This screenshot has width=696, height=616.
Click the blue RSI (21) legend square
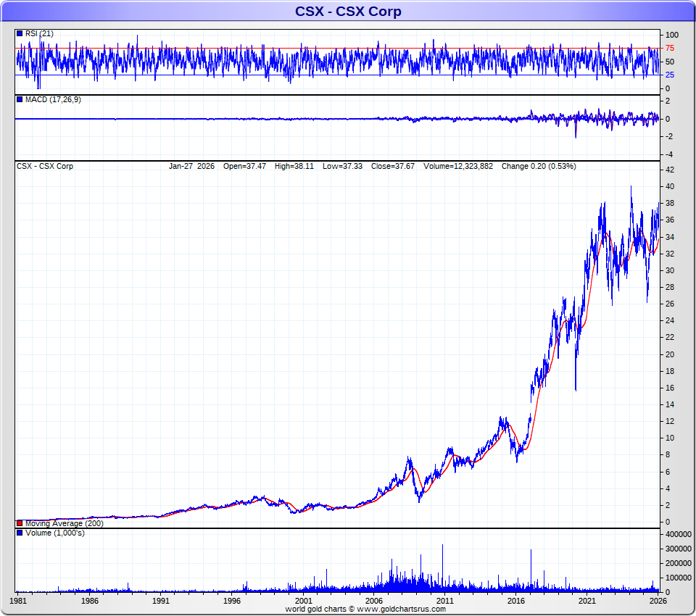tap(20, 33)
